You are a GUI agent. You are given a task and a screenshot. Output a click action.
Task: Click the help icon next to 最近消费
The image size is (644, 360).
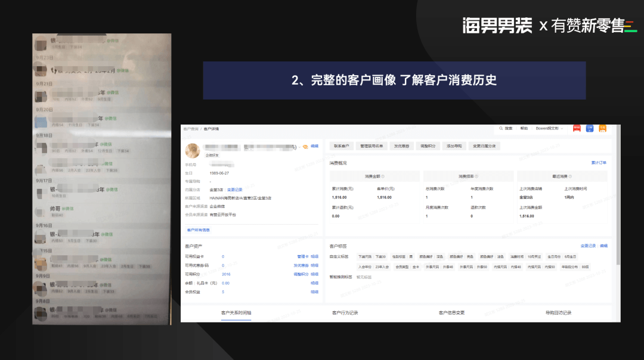(570, 176)
